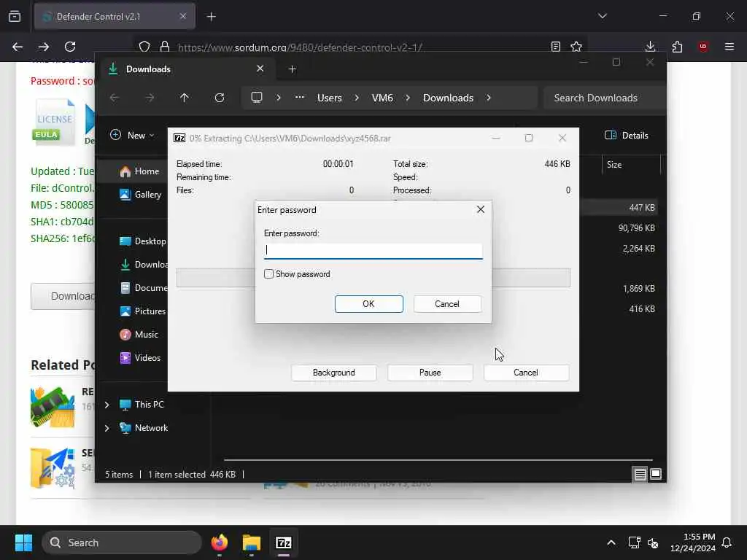Expand the This PC tree node
This screenshot has width=747, height=560.
107,404
